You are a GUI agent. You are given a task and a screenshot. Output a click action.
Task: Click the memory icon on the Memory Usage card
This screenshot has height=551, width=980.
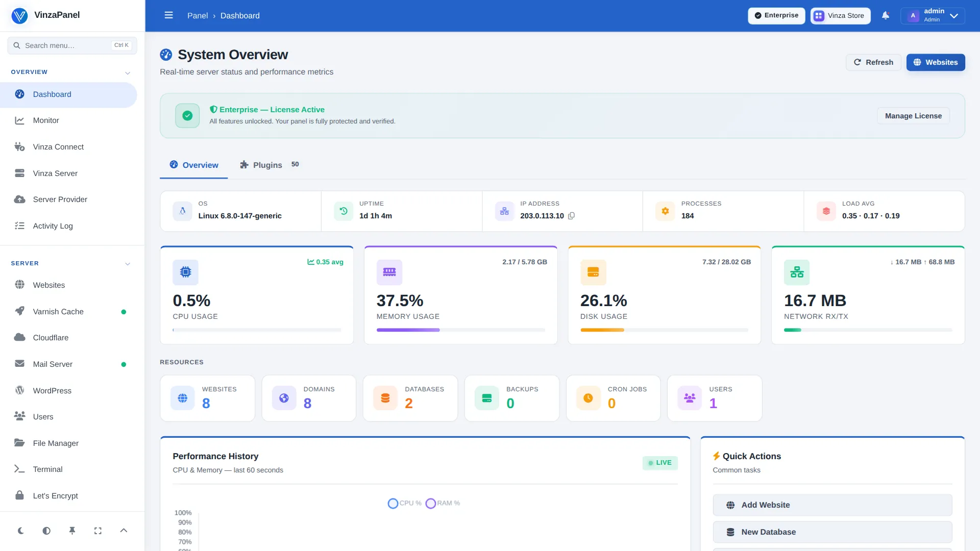[x=389, y=272]
